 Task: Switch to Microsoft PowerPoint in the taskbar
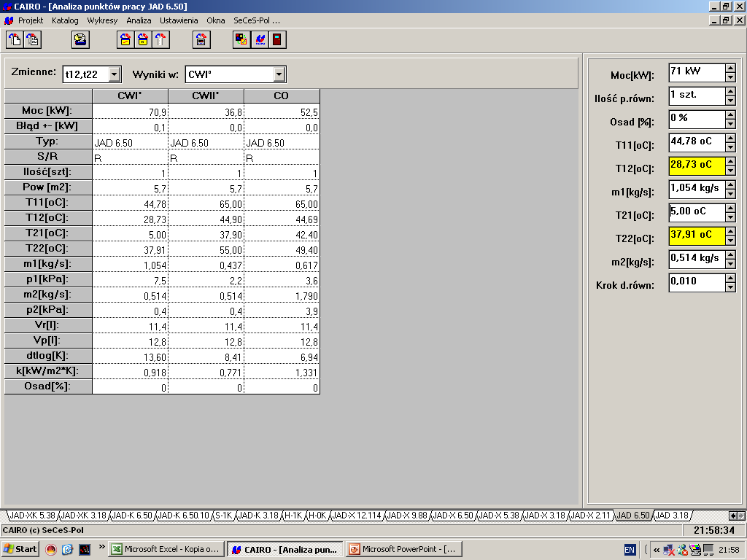(x=404, y=549)
